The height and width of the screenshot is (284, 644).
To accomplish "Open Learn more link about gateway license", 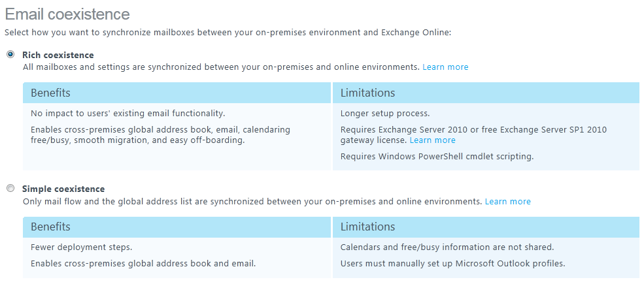I will (x=432, y=140).
